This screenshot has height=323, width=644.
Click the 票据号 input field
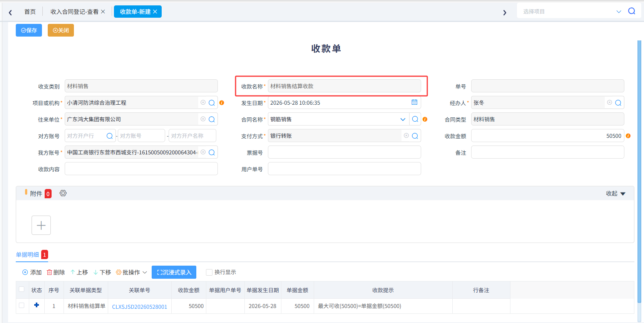pyautogui.click(x=345, y=152)
